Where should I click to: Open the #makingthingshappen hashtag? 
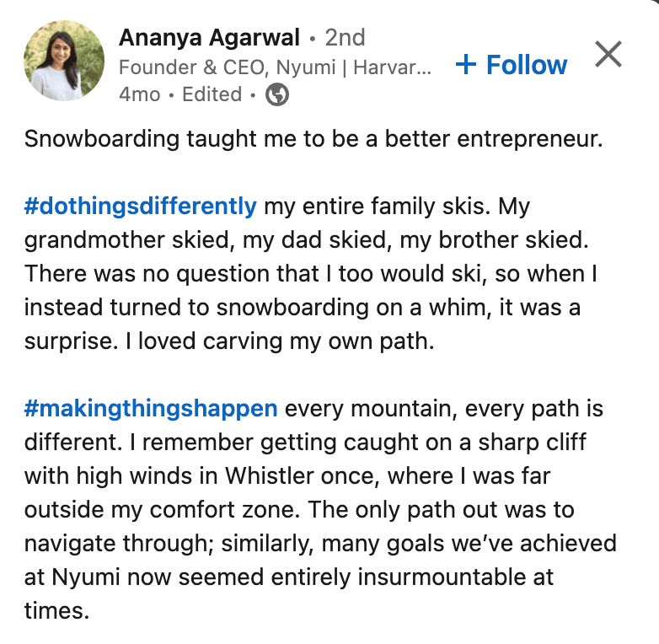pyautogui.click(x=151, y=410)
